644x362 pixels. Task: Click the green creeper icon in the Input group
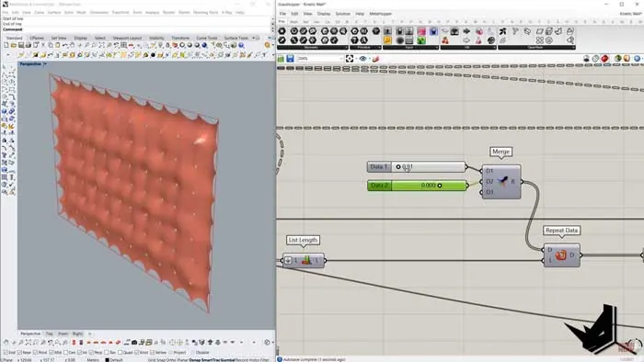pos(421,40)
